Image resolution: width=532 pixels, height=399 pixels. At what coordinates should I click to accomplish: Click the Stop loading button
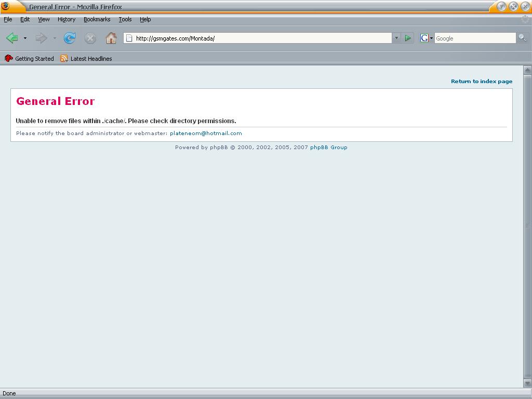90,38
